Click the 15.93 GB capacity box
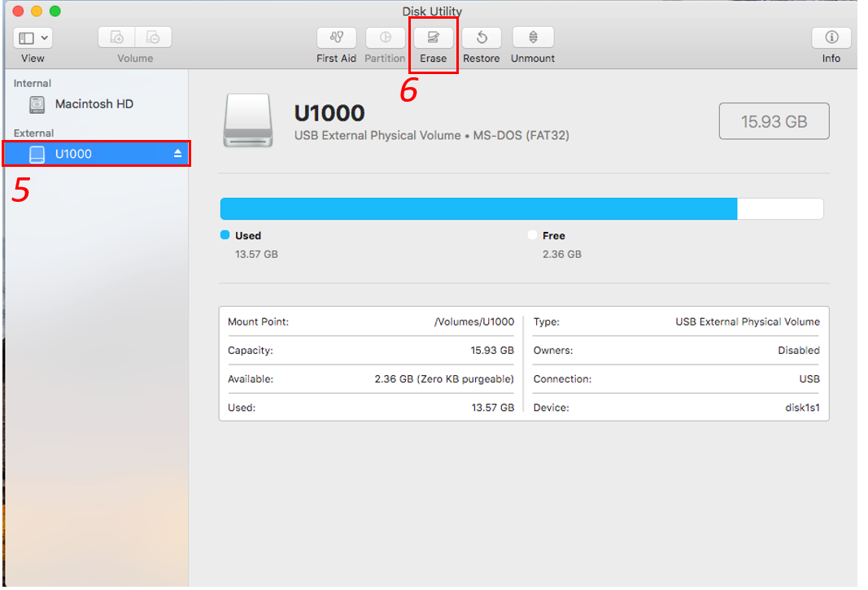Screen dimensions: 868x590 [774, 120]
